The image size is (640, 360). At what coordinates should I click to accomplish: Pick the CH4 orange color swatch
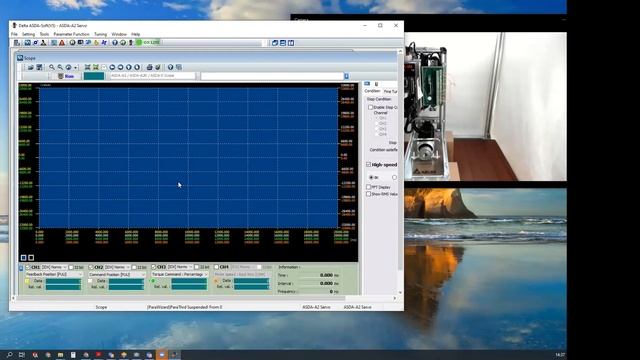pos(216,281)
